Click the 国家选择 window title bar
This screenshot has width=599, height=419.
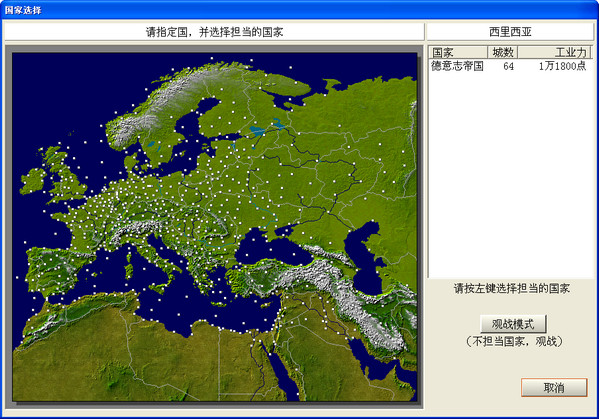pos(300,10)
